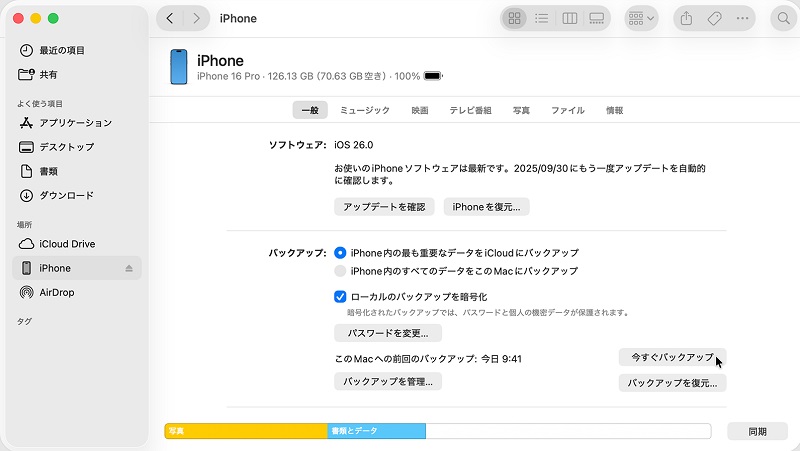The image size is (800, 451).
Task: Open the group-by dropdown in toolbar
Action: tap(641, 19)
